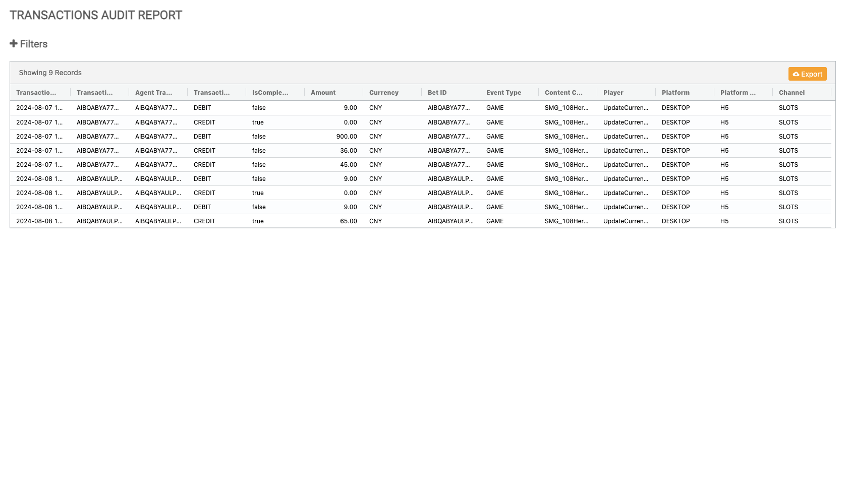Sort by the Amount column header

(323, 93)
